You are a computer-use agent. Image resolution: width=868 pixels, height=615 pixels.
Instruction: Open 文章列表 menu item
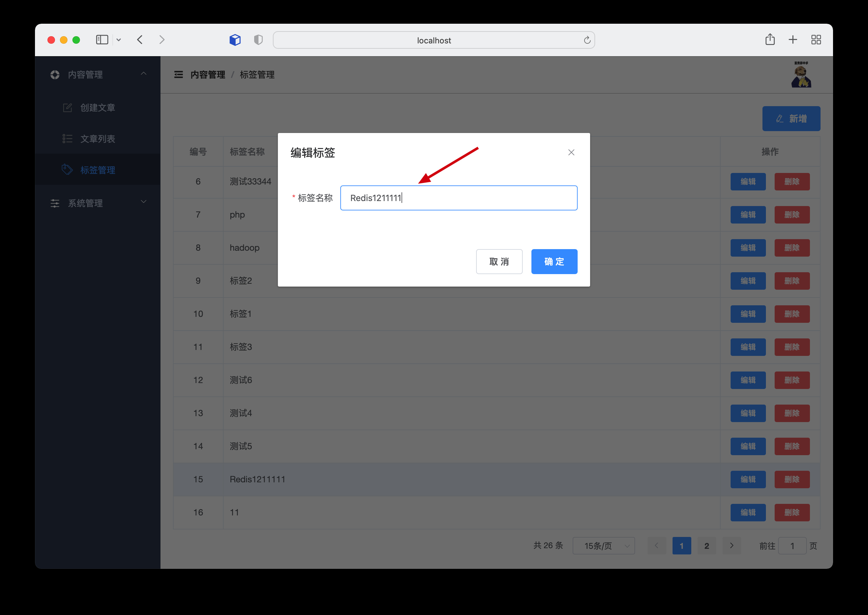97,139
